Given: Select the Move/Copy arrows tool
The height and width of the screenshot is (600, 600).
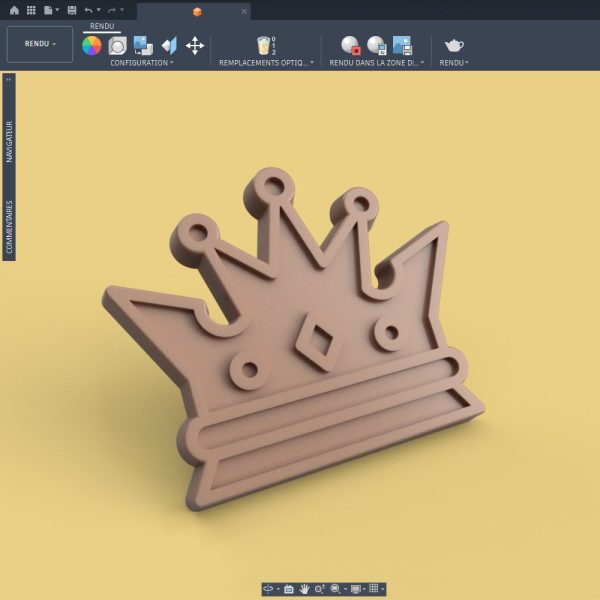Looking at the screenshot, I should 195,46.
